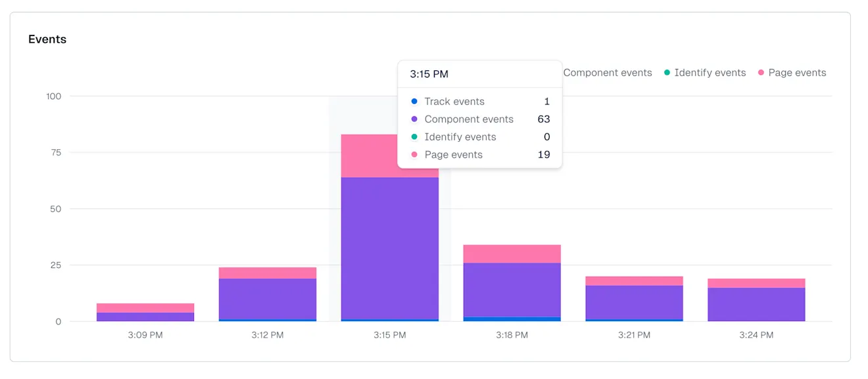Select the bar at 3:24 PM
The height and width of the screenshot is (379, 868).
(755, 299)
